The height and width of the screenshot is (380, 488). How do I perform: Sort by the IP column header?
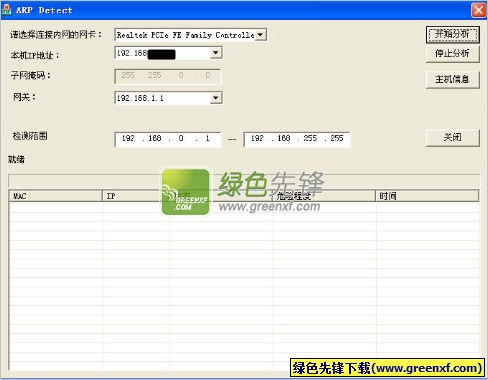click(135, 196)
